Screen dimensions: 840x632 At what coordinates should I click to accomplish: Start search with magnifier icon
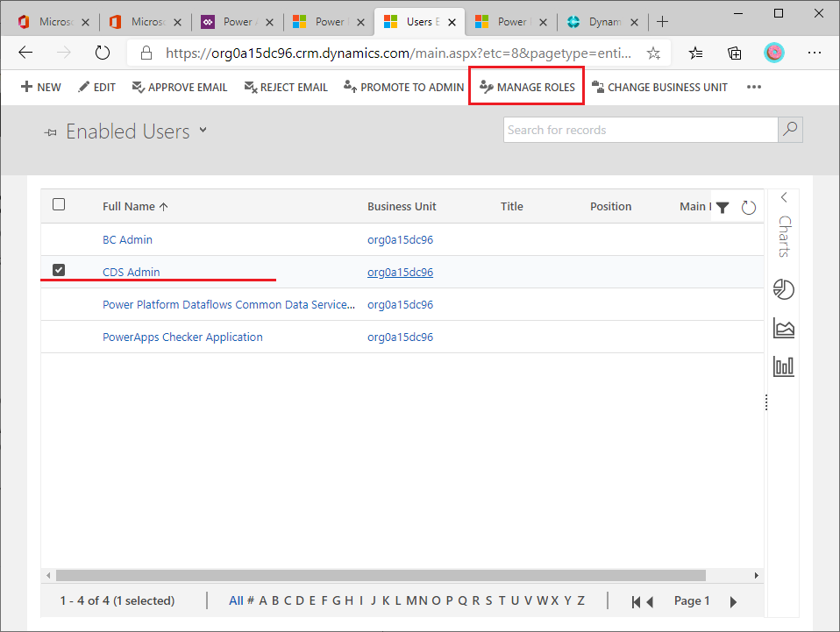pyautogui.click(x=790, y=130)
